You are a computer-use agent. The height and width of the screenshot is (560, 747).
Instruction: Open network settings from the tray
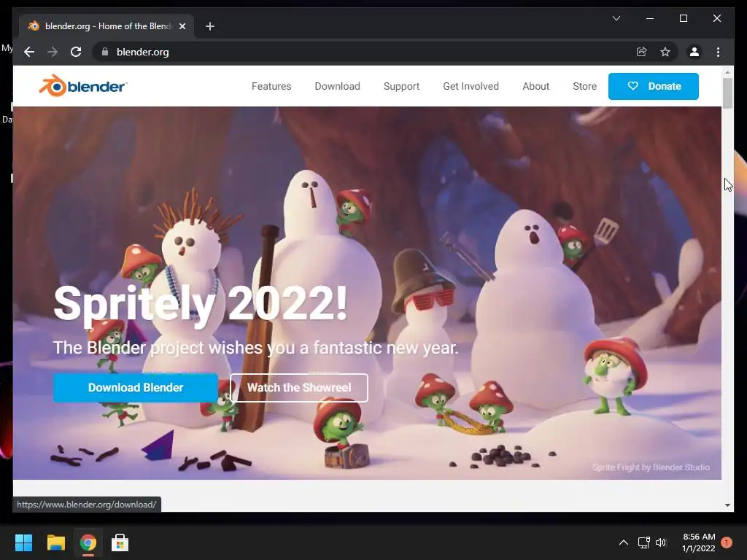[643, 542]
